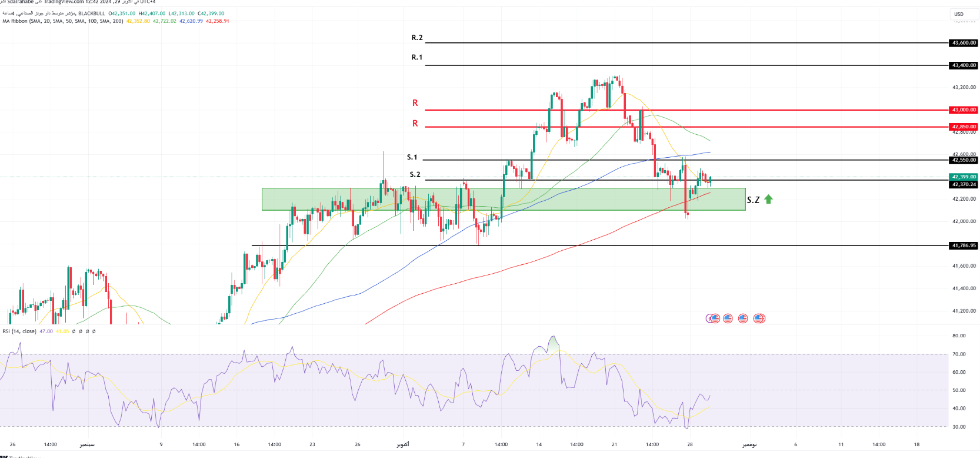The width and height of the screenshot is (980, 458).
Task: Click the RSI 30.00 scale label
Action: click(x=959, y=427)
